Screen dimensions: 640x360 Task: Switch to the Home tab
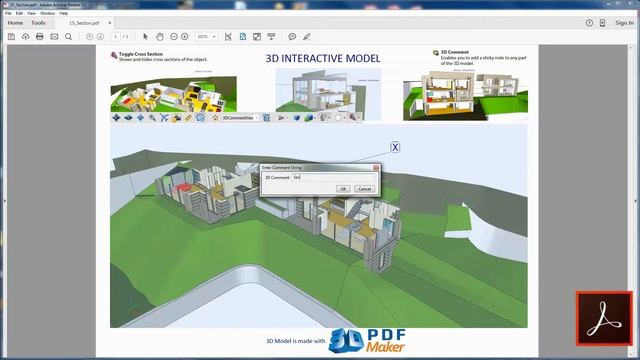pyautogui.click(x=15, y=23)
